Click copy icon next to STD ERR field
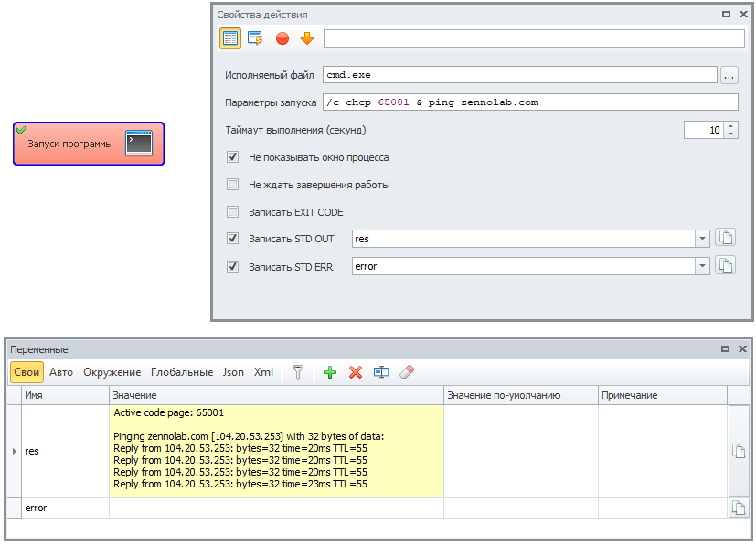 725,265
